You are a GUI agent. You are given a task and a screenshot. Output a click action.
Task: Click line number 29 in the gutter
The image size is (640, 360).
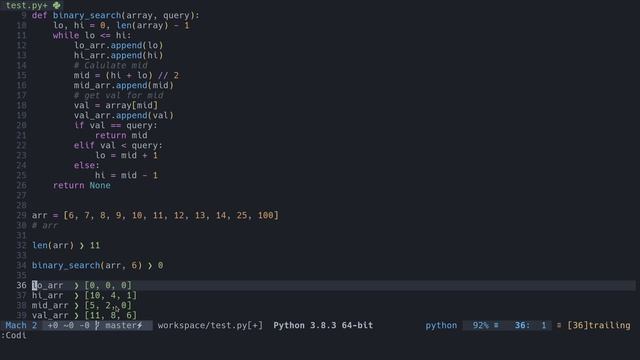point(21,216)
